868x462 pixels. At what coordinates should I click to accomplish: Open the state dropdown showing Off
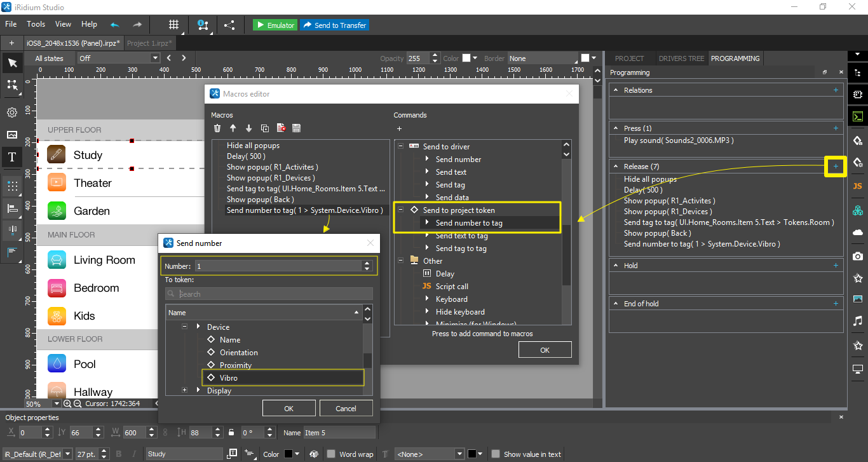click(x=118, y=58)
